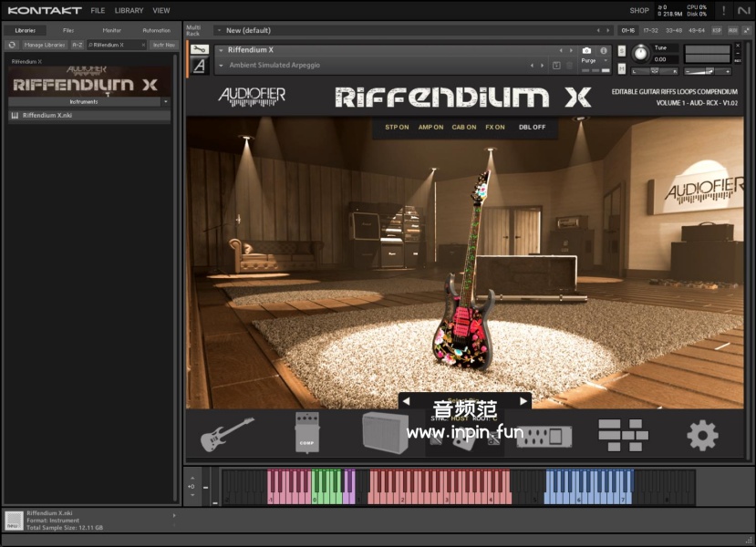The width and height of the screenshot is (756, 547).
Task: Click the minimize rack view icon
Action: (747, 30)
